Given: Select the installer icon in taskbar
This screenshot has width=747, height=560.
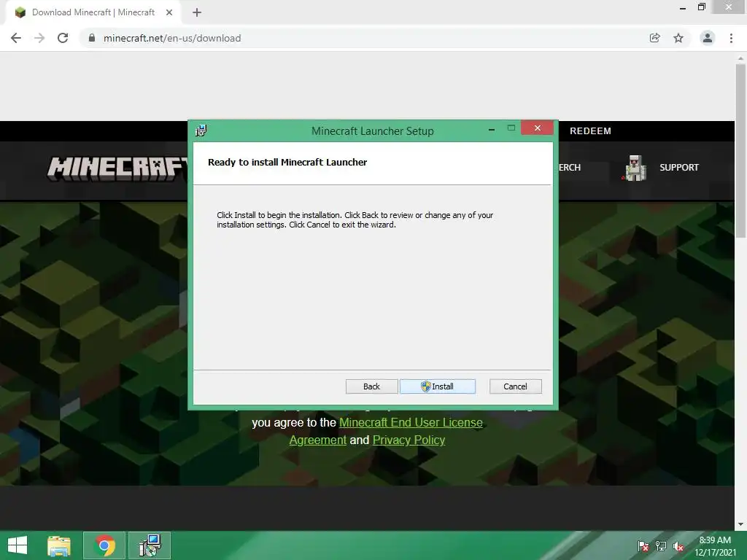Looking at the screenshot, I should [150, 545].
